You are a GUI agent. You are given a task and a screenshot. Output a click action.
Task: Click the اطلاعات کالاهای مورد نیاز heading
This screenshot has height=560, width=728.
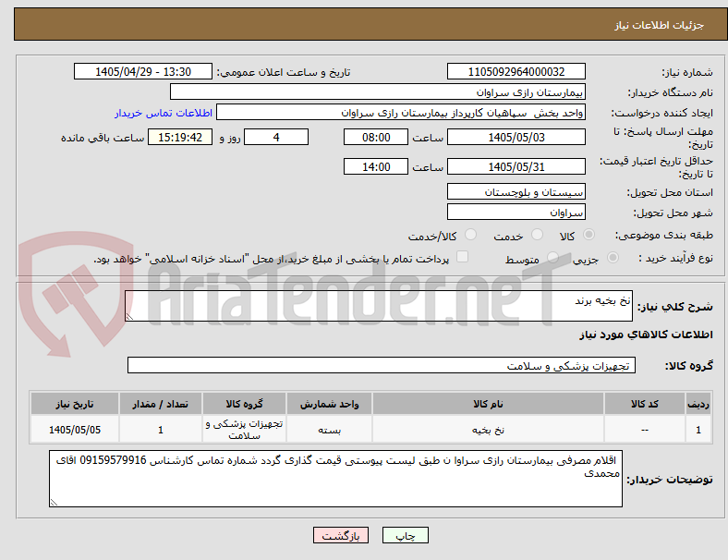coord(646,335)
